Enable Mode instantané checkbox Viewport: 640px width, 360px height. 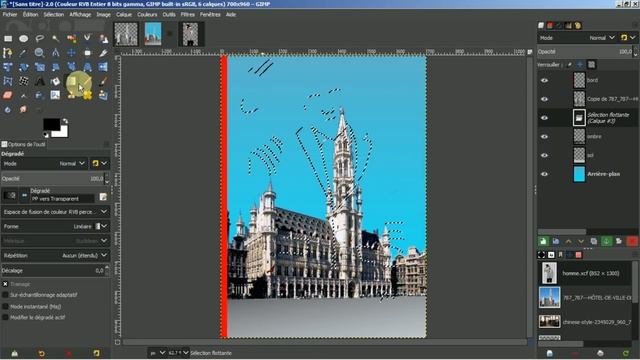tap(5, 306)
